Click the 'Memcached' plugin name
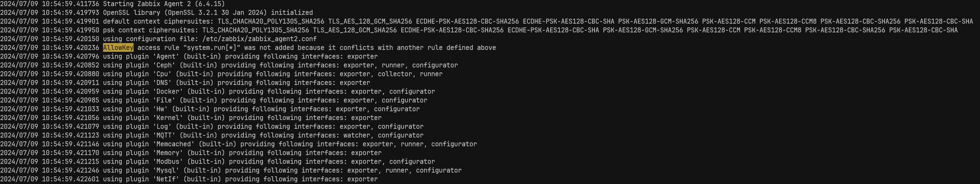Screen dimensions: 980x184 (174, 144)
